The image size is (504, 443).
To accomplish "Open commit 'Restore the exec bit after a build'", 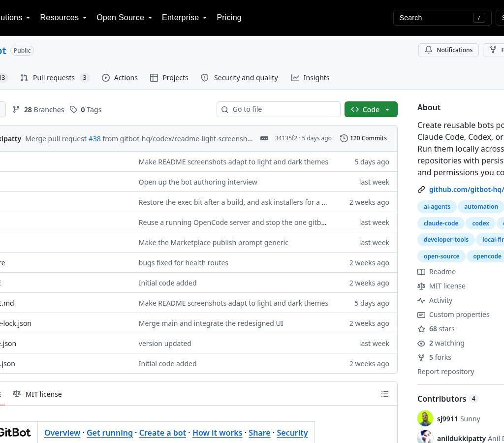I will [x=233, y=202].
